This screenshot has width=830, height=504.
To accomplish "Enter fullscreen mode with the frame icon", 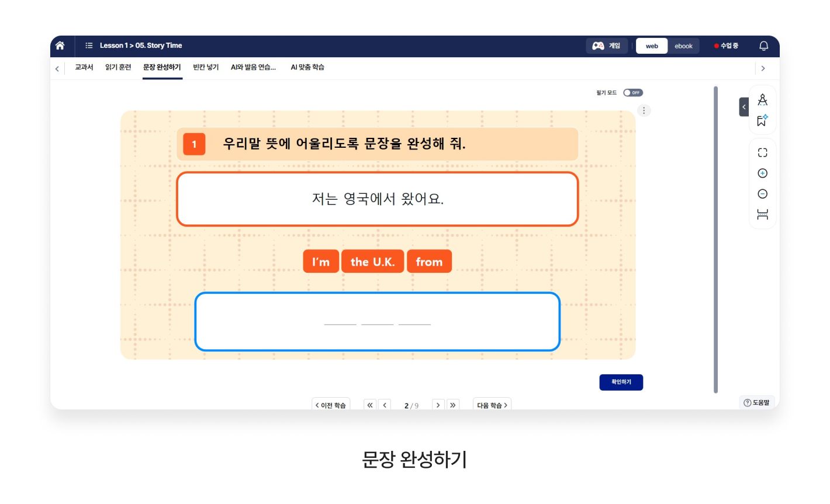I will (762, 152).
